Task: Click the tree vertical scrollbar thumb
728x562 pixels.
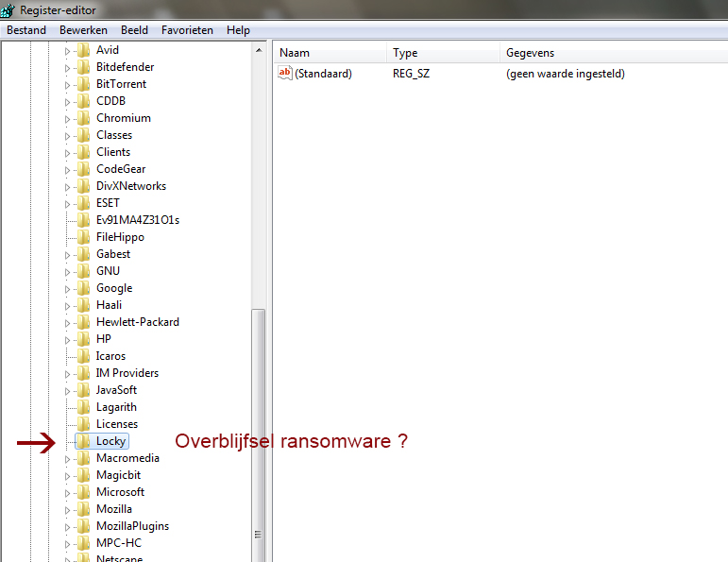Action: click(258, 435)
